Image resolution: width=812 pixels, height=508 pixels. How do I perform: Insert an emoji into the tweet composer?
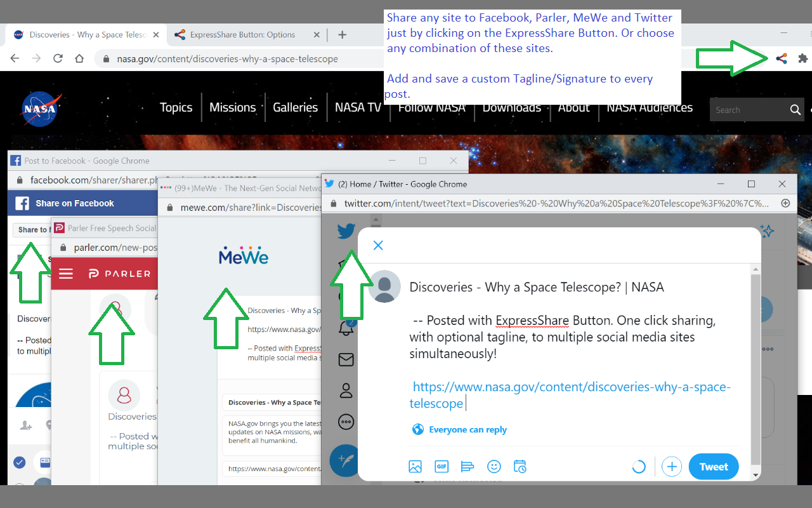click(494, 466)
